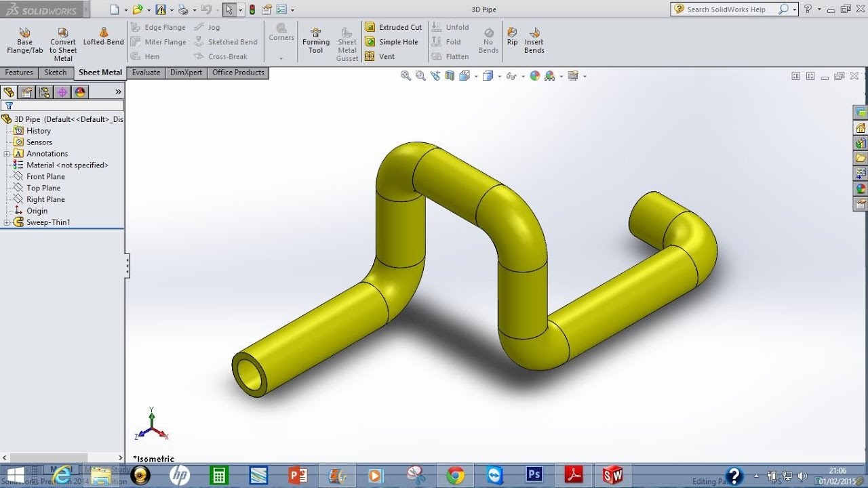The height and width of the screenshot is (488, 868).
Task: Select the Base Flange/Tab tool
Action: 25,41
